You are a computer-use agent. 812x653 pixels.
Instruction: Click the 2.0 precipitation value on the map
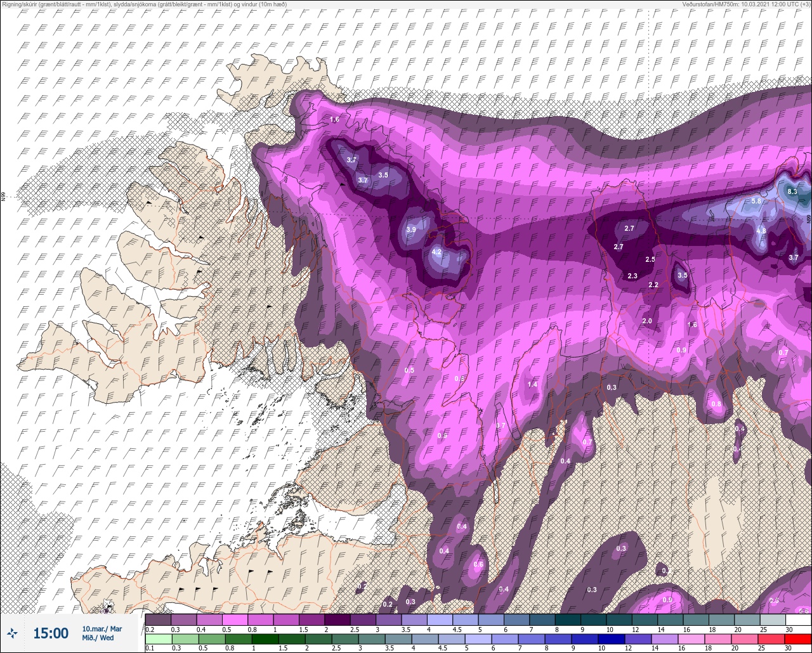pos(647,321)
